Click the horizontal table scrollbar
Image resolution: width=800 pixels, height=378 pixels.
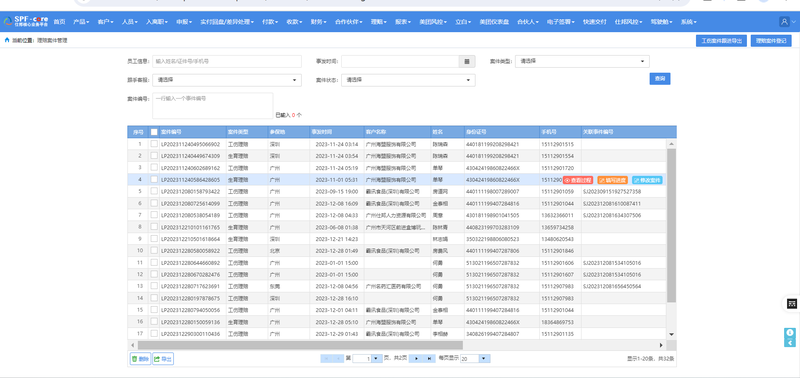(x=299, y=345)
